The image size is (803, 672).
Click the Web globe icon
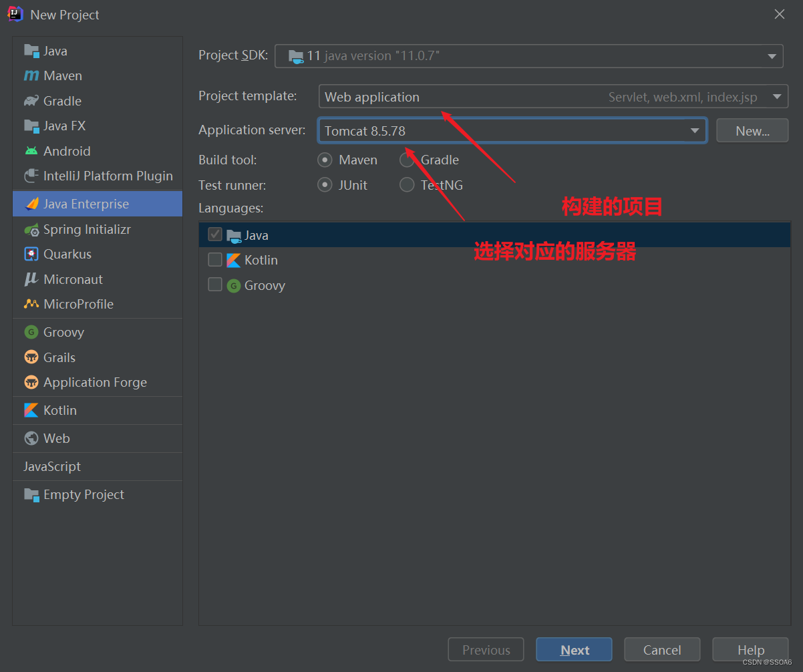point(31,438)
